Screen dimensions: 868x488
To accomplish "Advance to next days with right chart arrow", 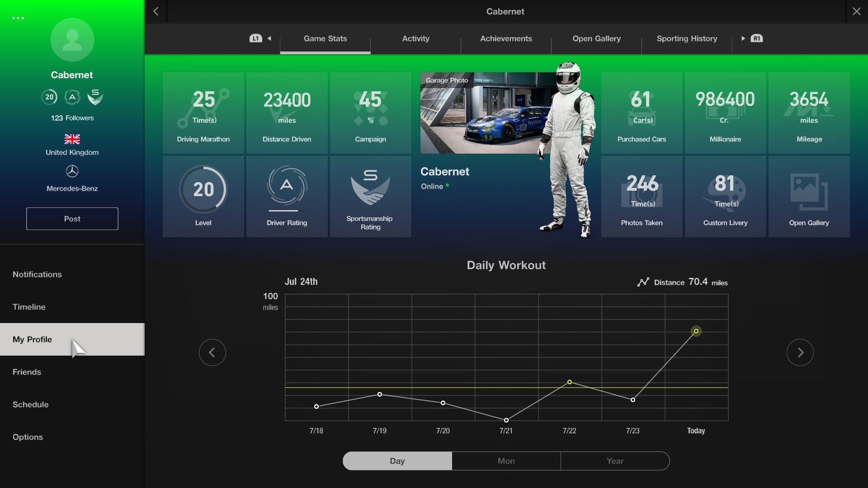I will tap(800, 352).
